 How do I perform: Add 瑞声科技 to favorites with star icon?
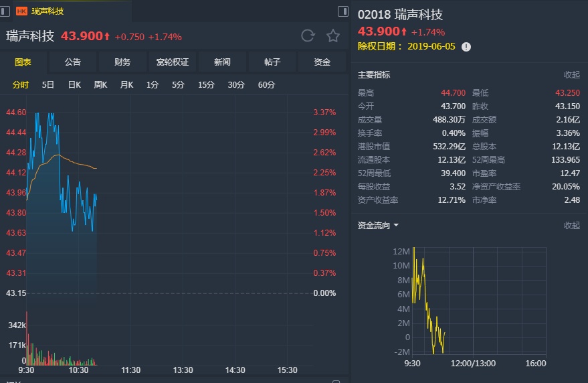point(332,36)
